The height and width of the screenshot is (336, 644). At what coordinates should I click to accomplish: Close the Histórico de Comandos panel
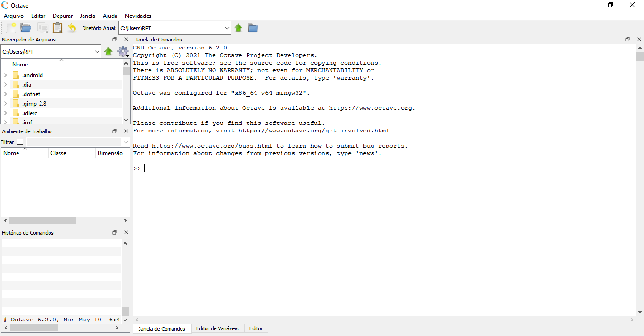(x=126, y=232)
